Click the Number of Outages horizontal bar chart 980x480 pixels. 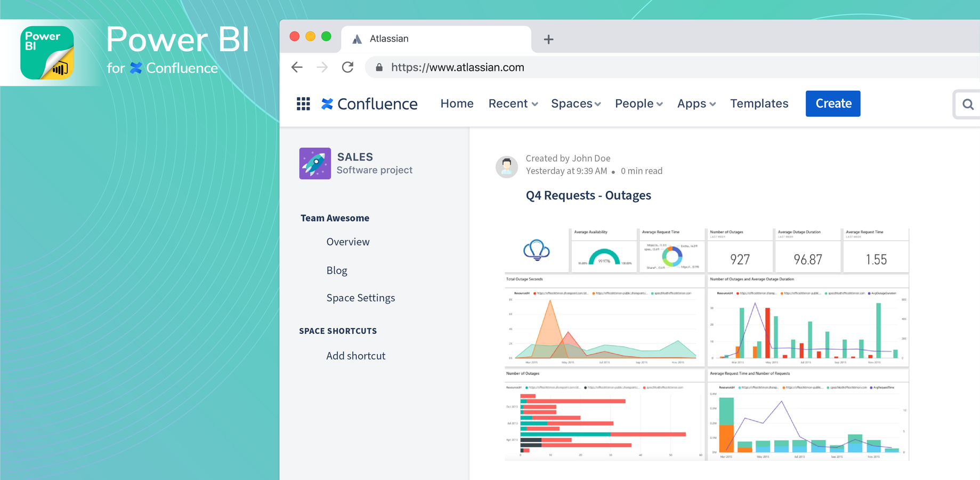605,415
